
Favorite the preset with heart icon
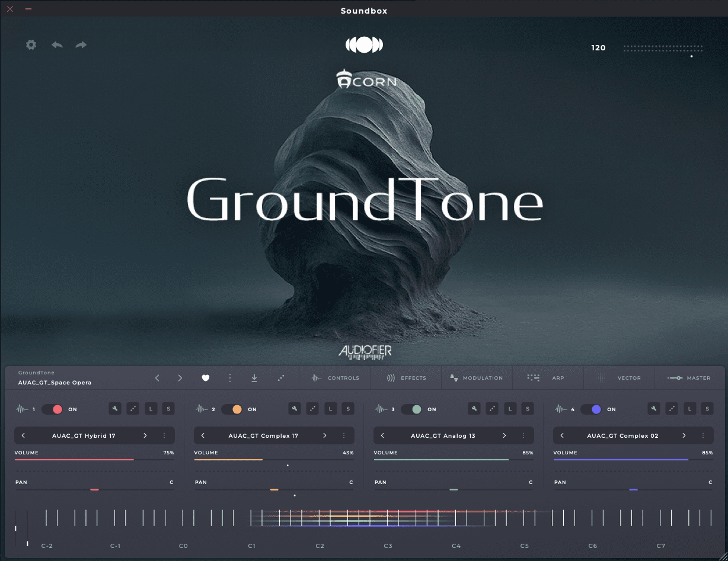(x=206, y=378)
